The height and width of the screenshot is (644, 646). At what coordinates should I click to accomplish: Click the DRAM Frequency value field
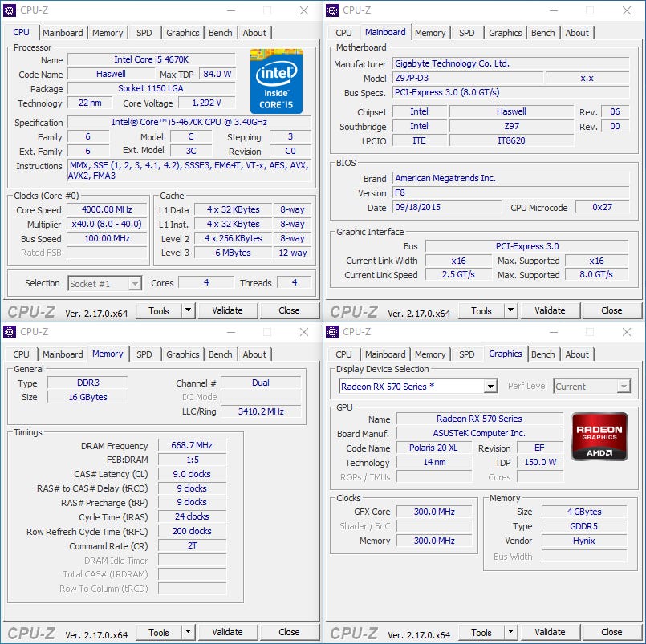[x=192, y=446]
